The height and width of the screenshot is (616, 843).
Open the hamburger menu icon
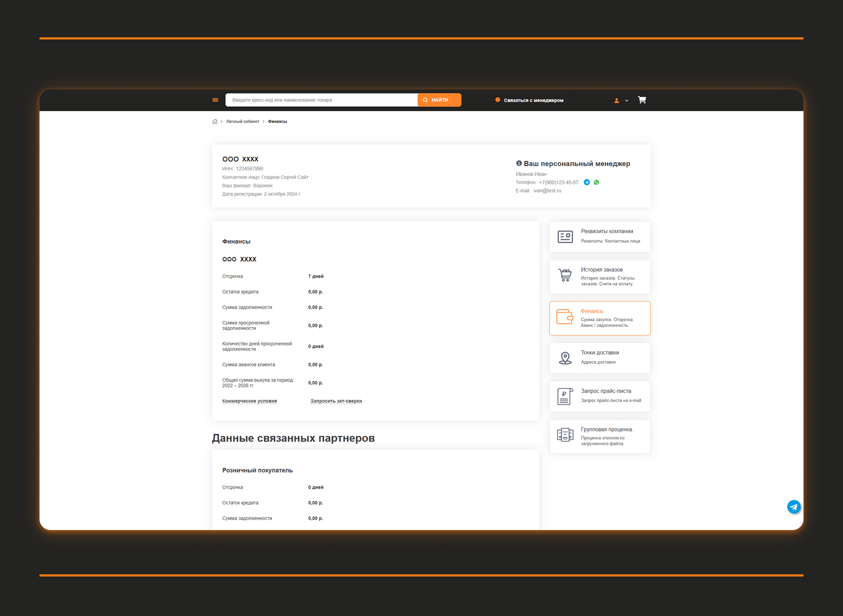pos(215,100)
